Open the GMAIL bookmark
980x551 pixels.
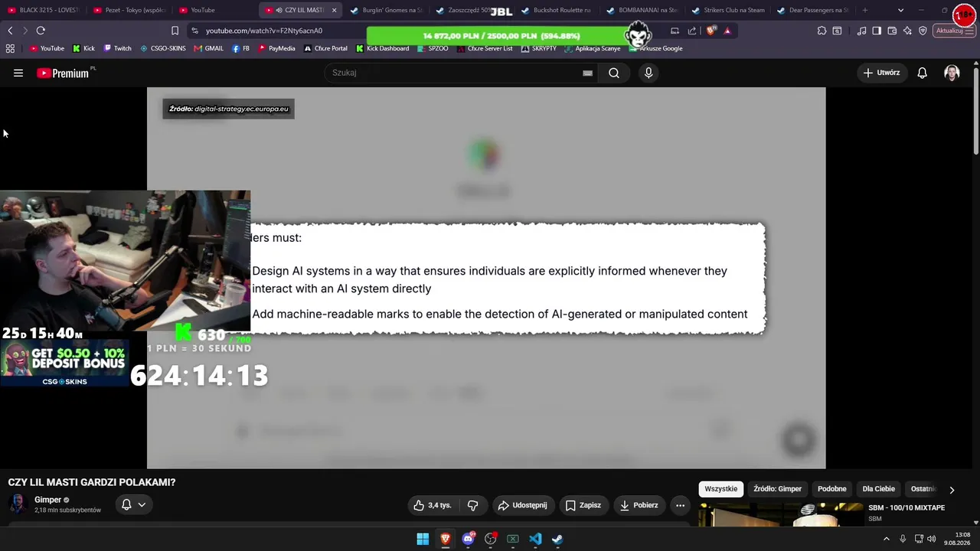[x=208, y=48]
